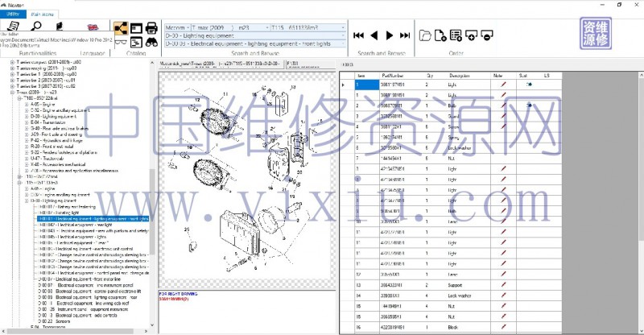644x335 pixels.
Task: Print using the printer icon
Action: pos(151,28)
